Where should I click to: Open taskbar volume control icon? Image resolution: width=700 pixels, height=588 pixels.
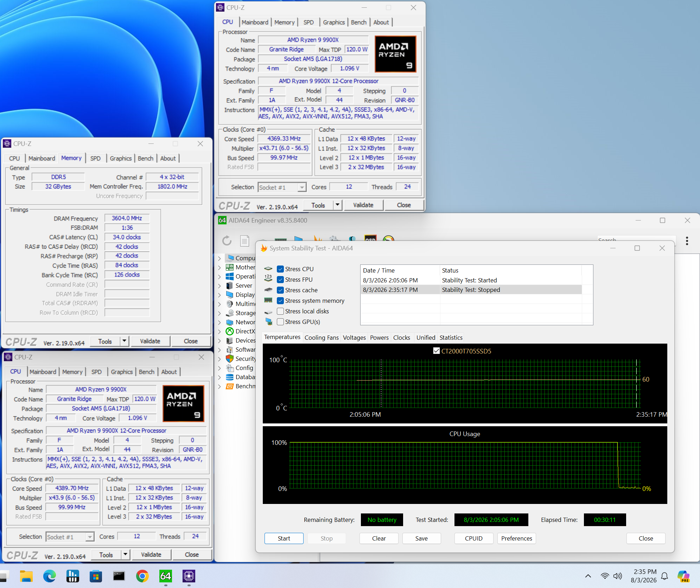pyautogui.click(x=617, y=576)
